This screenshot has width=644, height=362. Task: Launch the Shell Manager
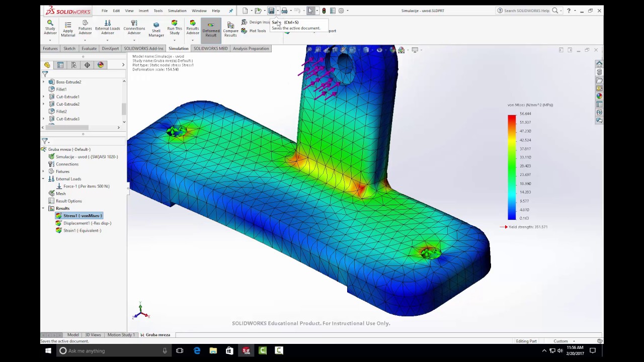tap(156, 29)
